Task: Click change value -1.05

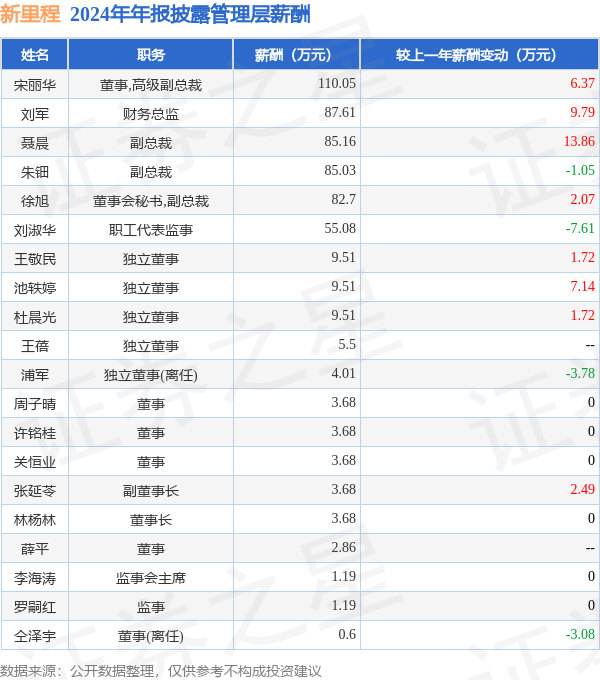Action: 580,170
